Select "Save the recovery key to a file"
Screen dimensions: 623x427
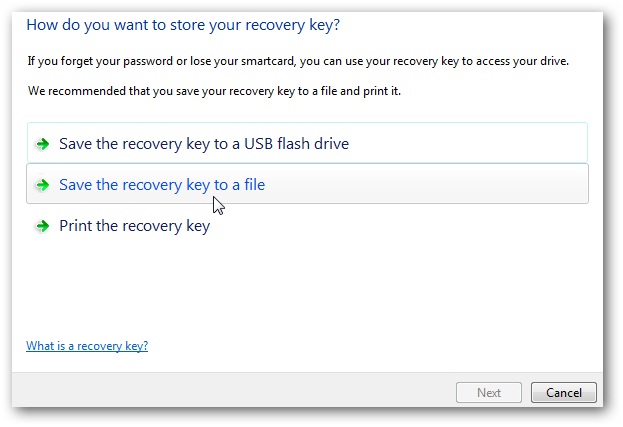click(161, 185)
